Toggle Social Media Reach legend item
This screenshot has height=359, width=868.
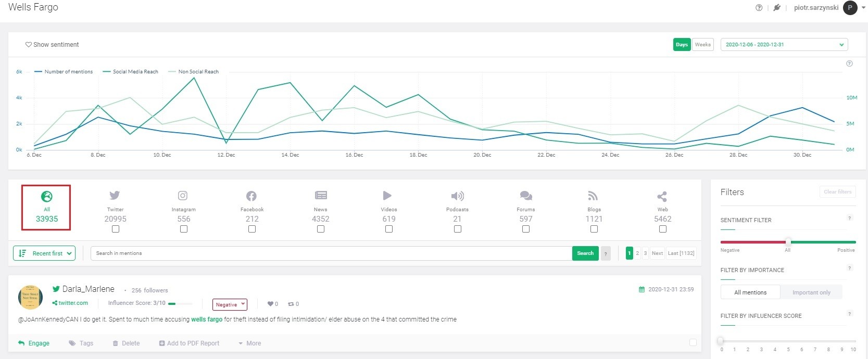tap(131, 72)
